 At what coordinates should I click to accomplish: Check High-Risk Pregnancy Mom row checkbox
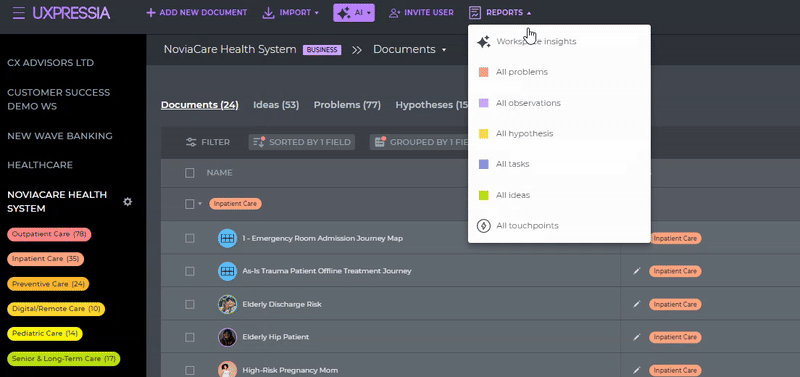190,370
